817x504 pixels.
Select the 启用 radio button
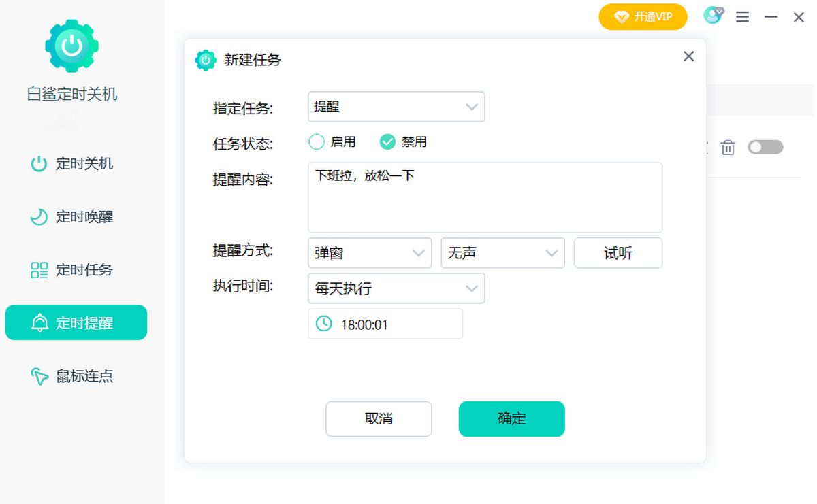(317, 141)
